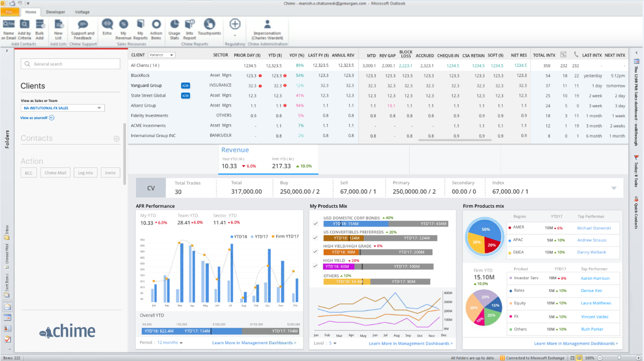Click the zoom in plus button
The height and width of the screenshot is (361, 644).
[x=639, y=358]
